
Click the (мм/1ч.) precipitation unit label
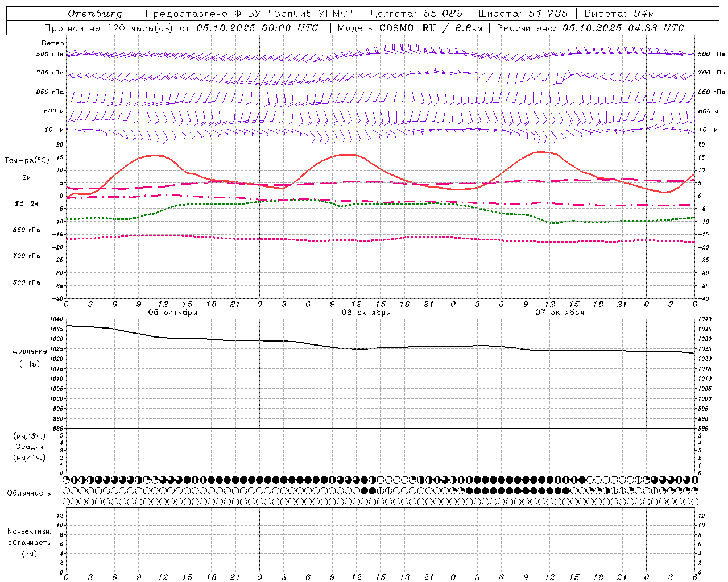[30, 458]
